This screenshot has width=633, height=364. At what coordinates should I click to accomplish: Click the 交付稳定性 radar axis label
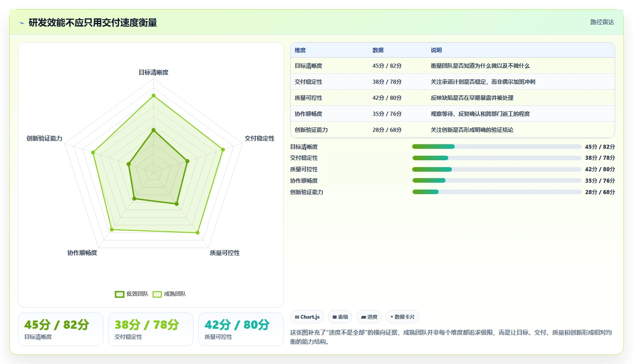click(x=259, y=138)
